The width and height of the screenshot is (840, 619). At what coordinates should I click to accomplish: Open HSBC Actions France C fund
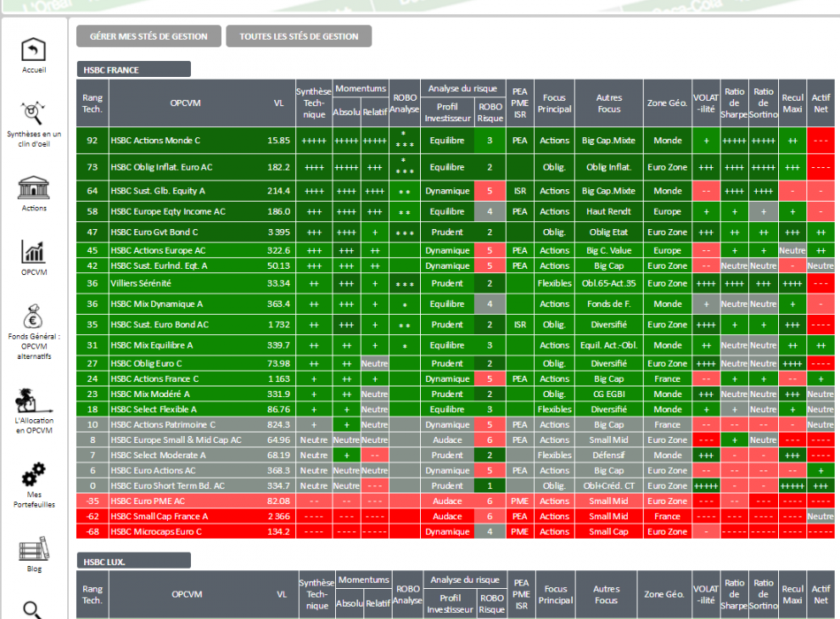(x=154, y=378)
